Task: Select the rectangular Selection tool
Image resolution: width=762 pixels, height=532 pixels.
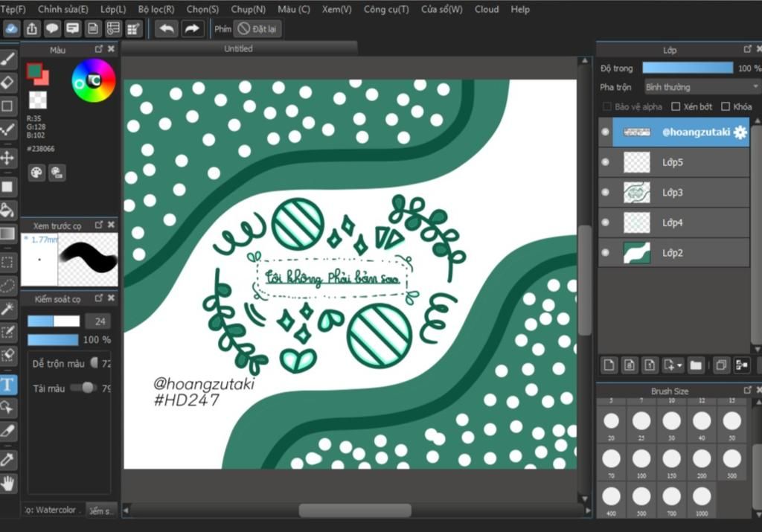Action: click(7, 263)
